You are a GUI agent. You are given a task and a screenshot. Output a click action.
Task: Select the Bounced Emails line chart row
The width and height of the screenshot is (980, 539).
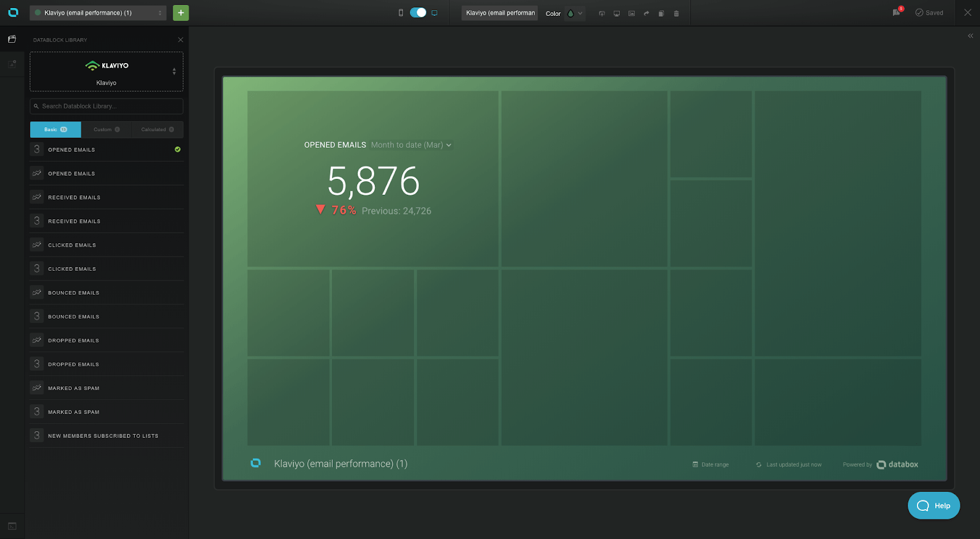[x=107, y=293]
